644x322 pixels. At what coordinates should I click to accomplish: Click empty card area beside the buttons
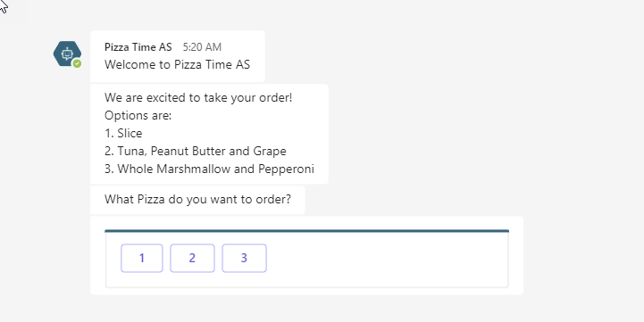pos(386,259)
